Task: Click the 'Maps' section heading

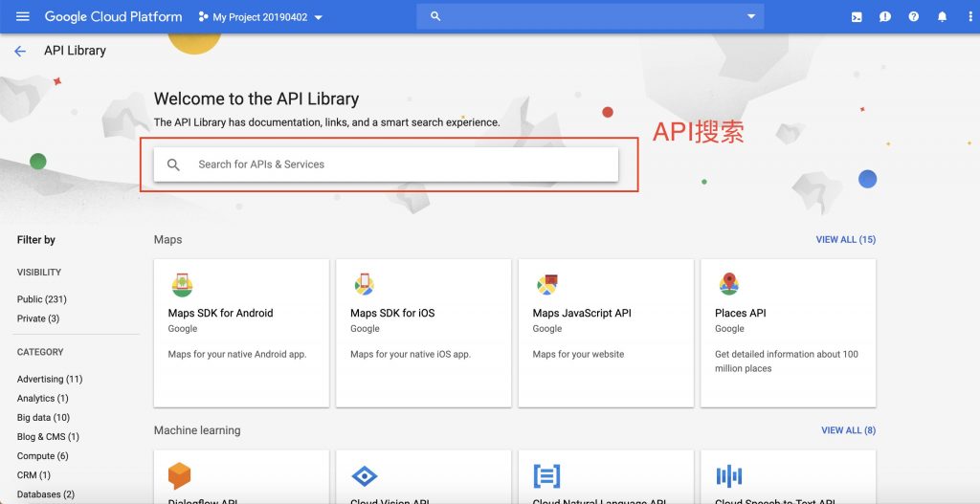Action: (x=168, y=240)
